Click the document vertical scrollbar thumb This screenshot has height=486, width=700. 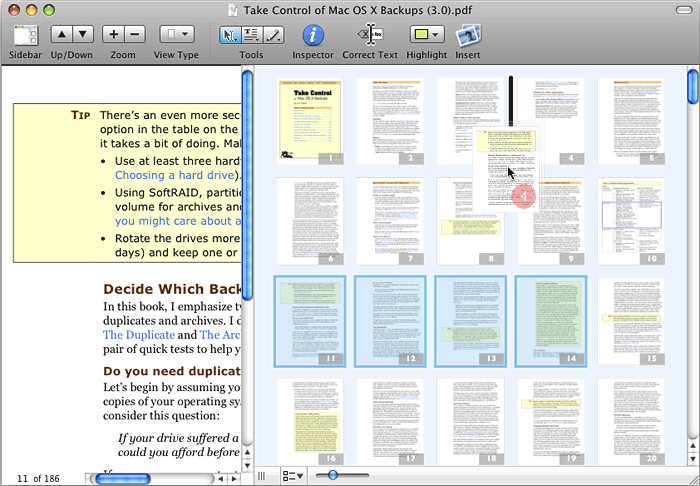click(247, 185)
